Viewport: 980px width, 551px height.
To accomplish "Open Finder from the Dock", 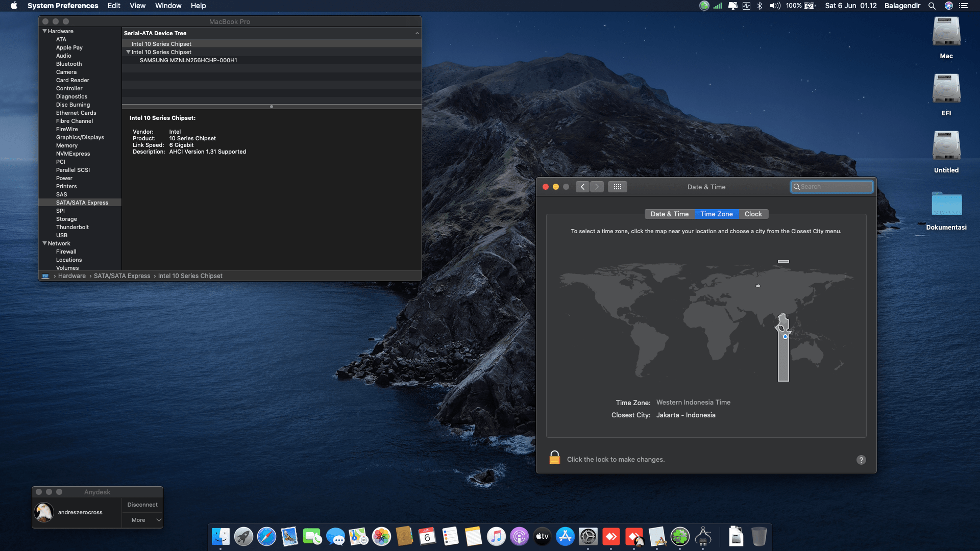I will point(220,536).
